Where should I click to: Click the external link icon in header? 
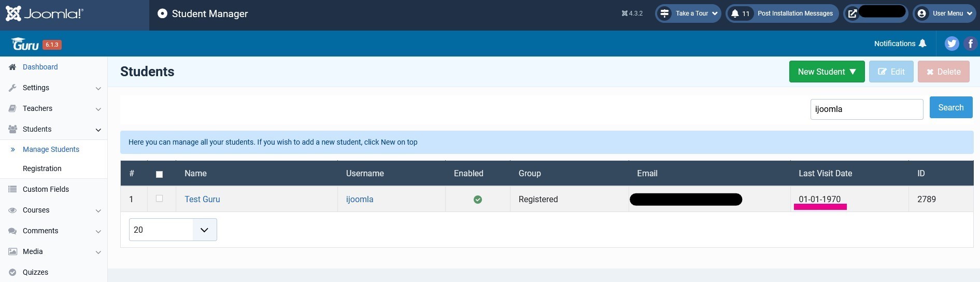pos(852,13)
